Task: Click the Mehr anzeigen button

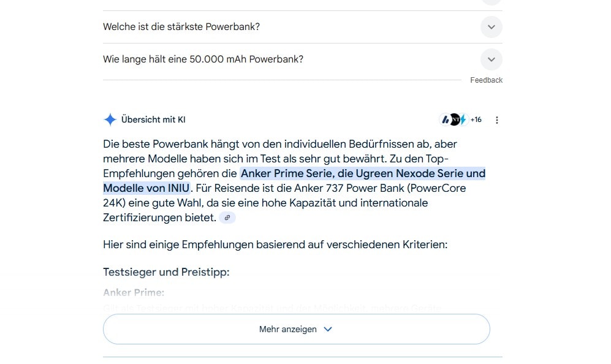Action: tap(297, 329)
